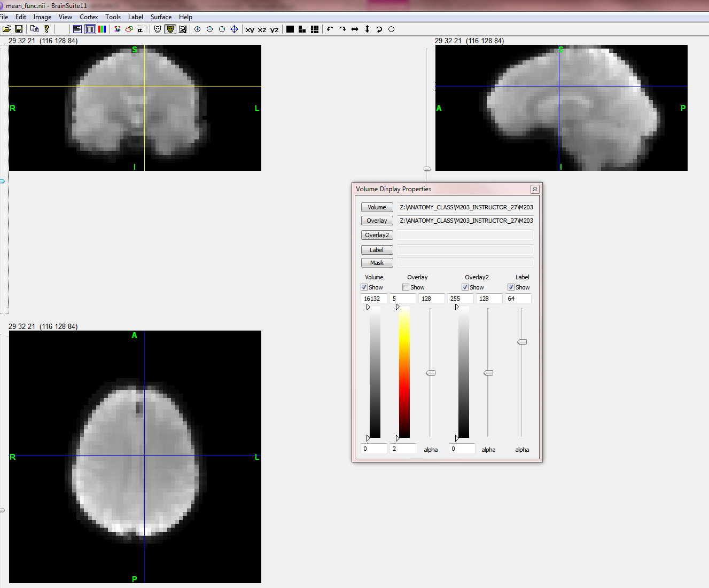Viewport: 709px width, 588px height.
Task: Click the small circle icon at toolbar end
Action: pyautogui.click(x=391, y=29)
